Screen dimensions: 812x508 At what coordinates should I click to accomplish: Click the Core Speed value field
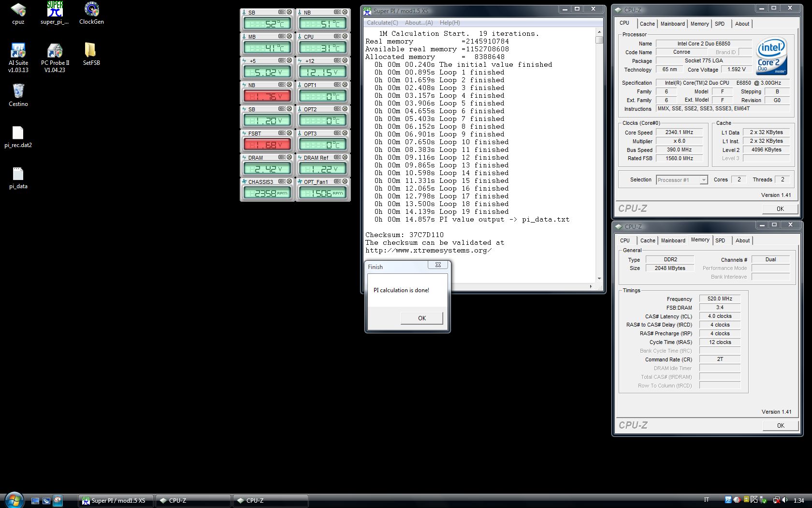[x=679, y=132]
